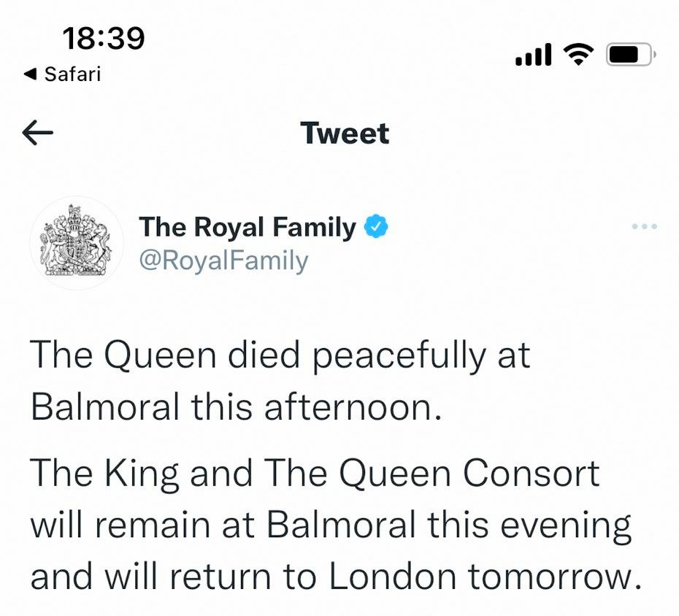
Task: Open the tweet's three-dot more options menu
Action: (645, 227)
